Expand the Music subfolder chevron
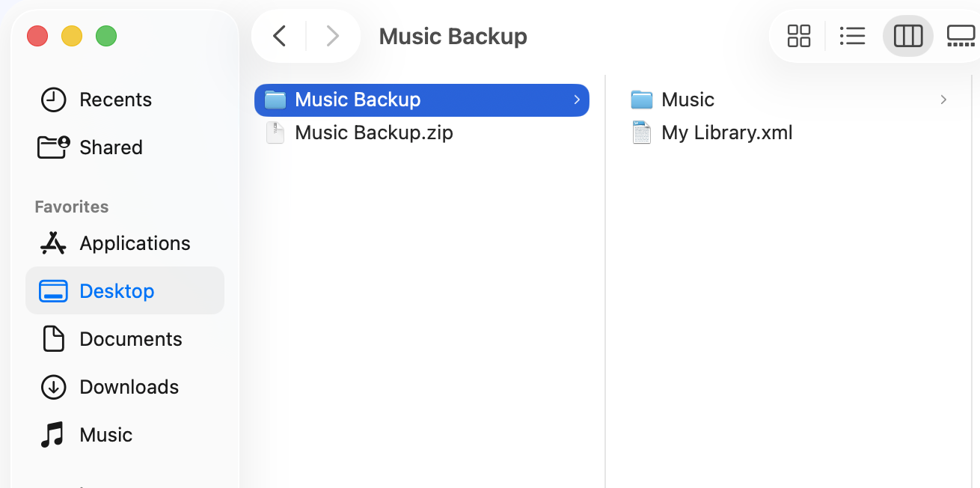 coord(943,100)
